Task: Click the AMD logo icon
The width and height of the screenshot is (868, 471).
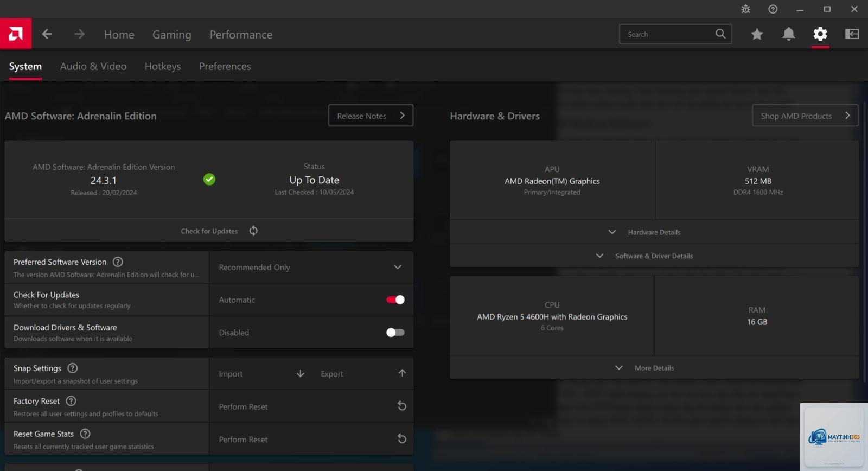Action: click(x=16, y=34)
